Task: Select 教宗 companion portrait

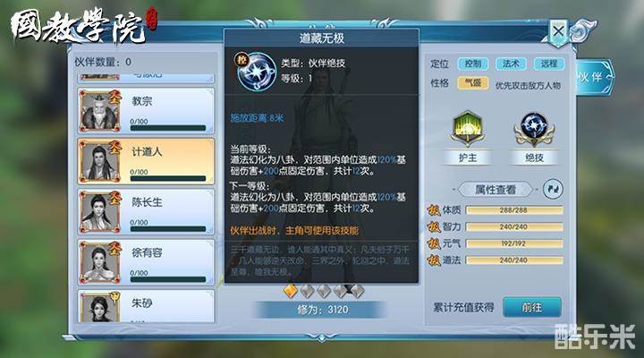Action: click(x=100, y=111)
